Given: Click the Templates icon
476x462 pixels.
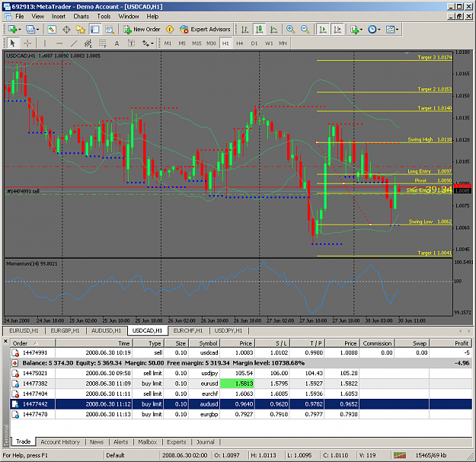Looking at the screenshot, I should click(x=390, y=30).
